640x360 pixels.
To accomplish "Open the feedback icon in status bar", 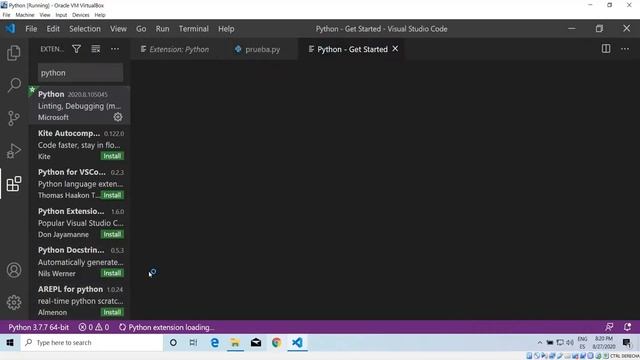I will coord(609,327).
